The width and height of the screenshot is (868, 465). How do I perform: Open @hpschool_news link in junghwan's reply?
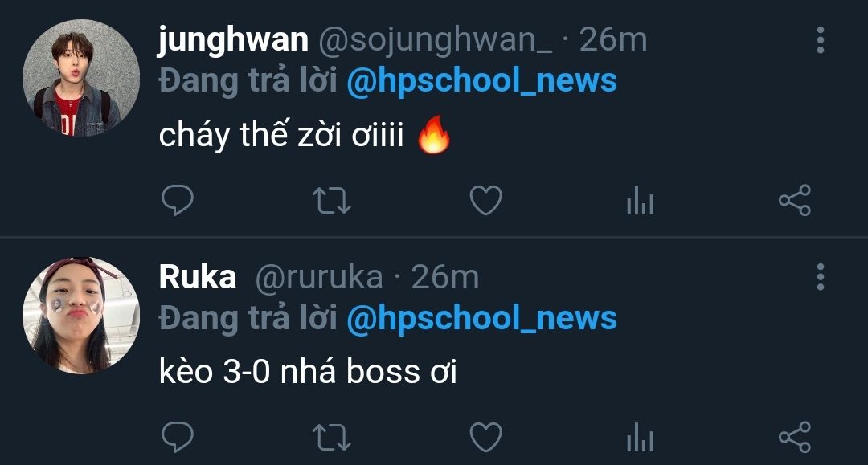[481, 81]
